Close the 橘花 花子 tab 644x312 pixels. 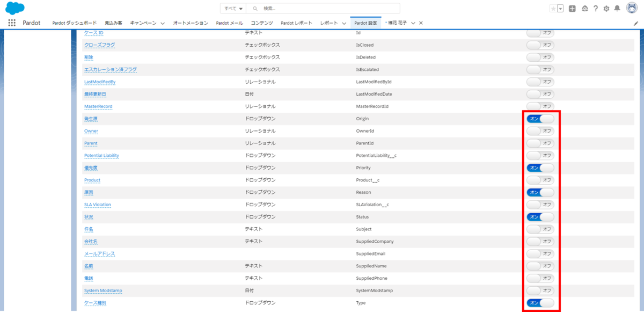click(421, 23)
